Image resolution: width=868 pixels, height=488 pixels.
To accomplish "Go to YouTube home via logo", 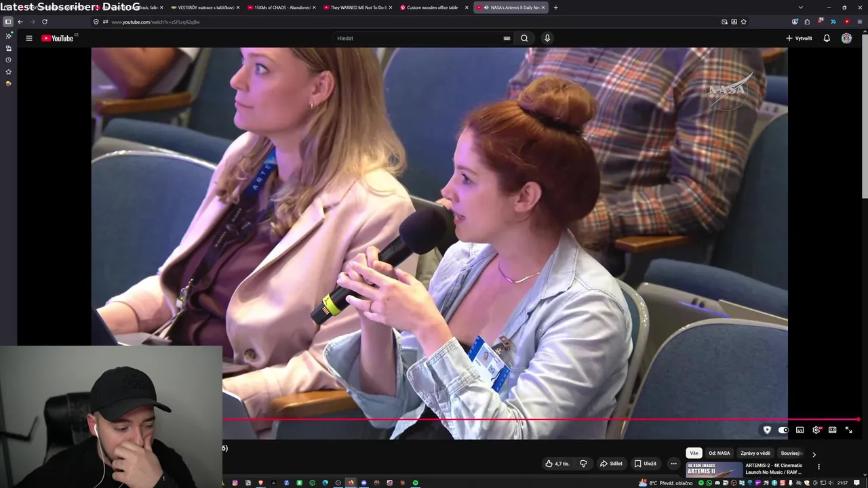I will (x=59, y=38).
